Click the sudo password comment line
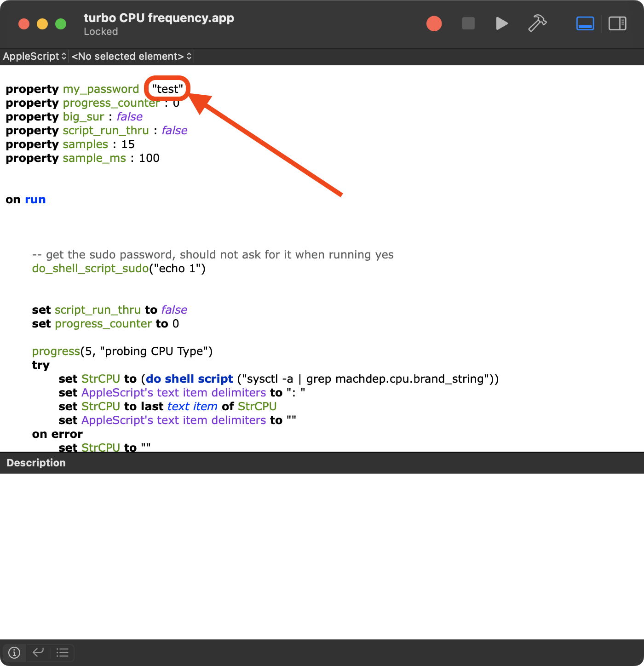The width and height of the screenshot is (644, 666). [213, 255]
